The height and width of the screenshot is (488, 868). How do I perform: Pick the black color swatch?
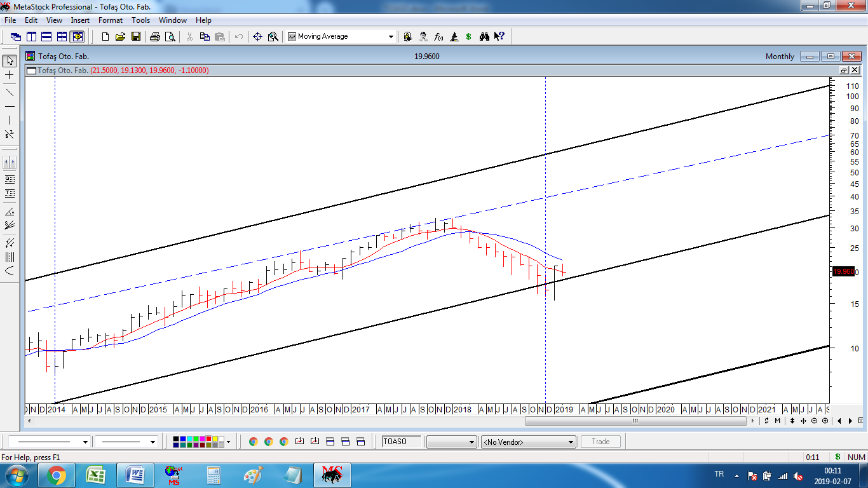[x=176, y=438]
